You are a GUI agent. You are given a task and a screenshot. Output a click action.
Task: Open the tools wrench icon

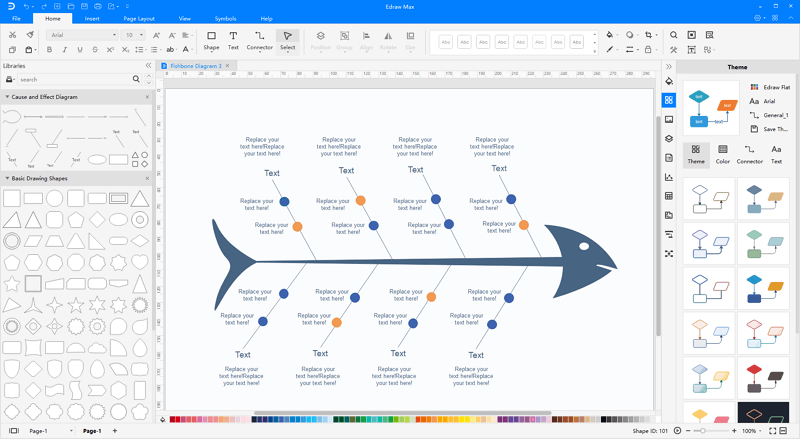(x=673, y=50)
